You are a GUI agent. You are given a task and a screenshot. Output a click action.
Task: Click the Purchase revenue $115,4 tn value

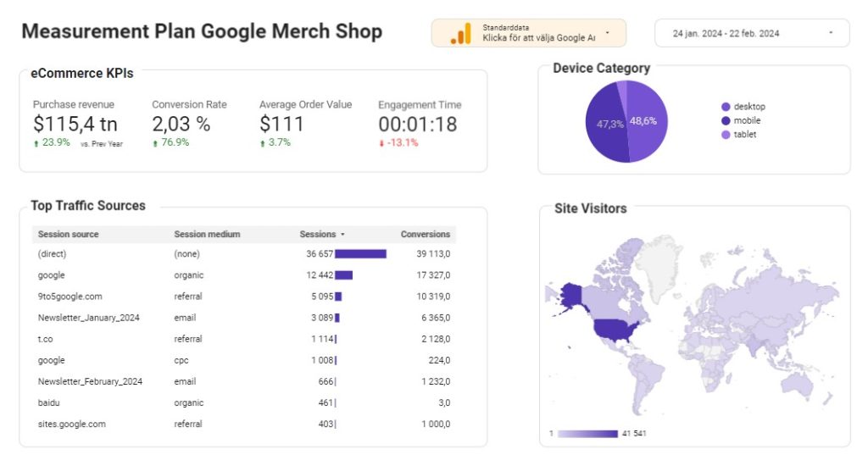(x=75, y=124)
